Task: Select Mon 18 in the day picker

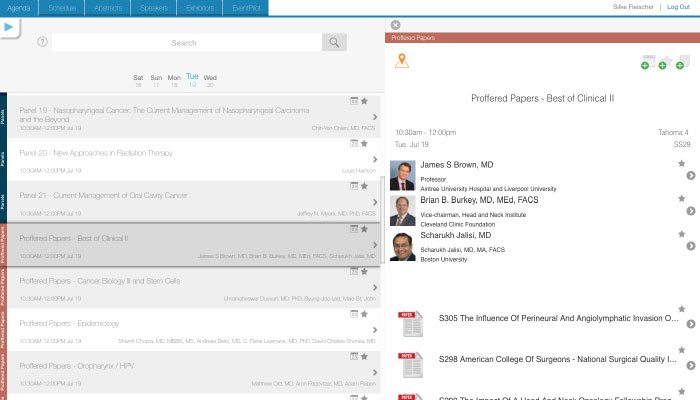Action: [174, 81]
